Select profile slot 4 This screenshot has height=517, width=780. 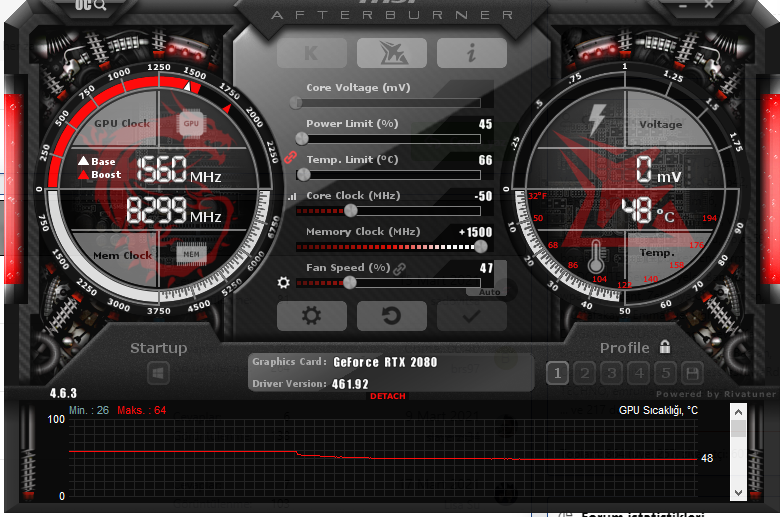tap(639, 373)
